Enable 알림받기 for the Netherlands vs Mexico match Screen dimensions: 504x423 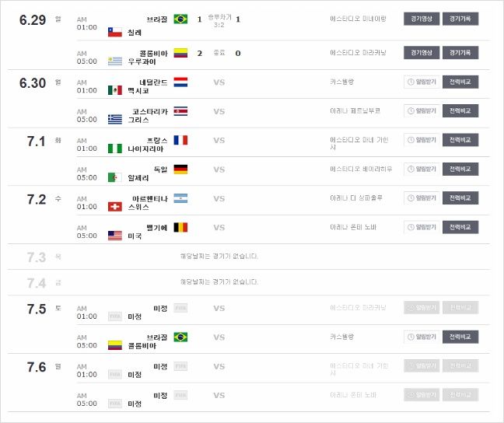[422, 82]
